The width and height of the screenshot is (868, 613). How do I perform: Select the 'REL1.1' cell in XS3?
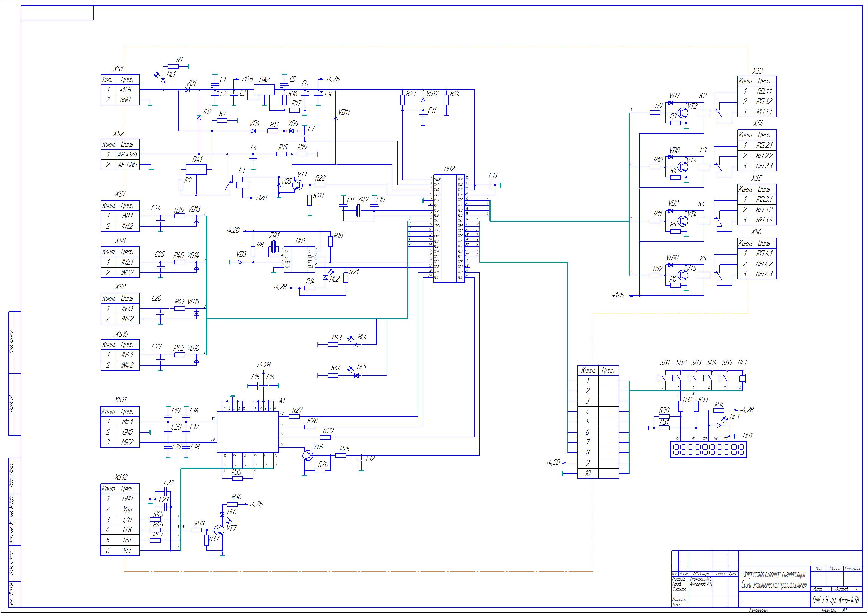tap(764, 91)
